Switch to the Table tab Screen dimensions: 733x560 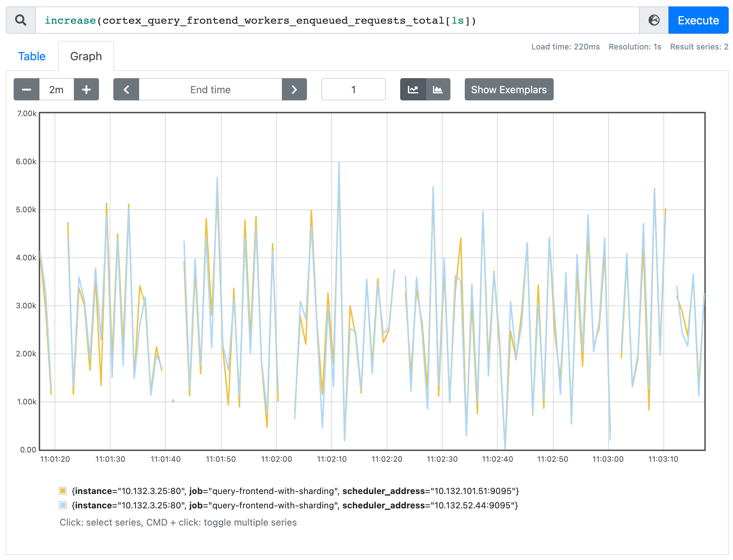point(32,56)
